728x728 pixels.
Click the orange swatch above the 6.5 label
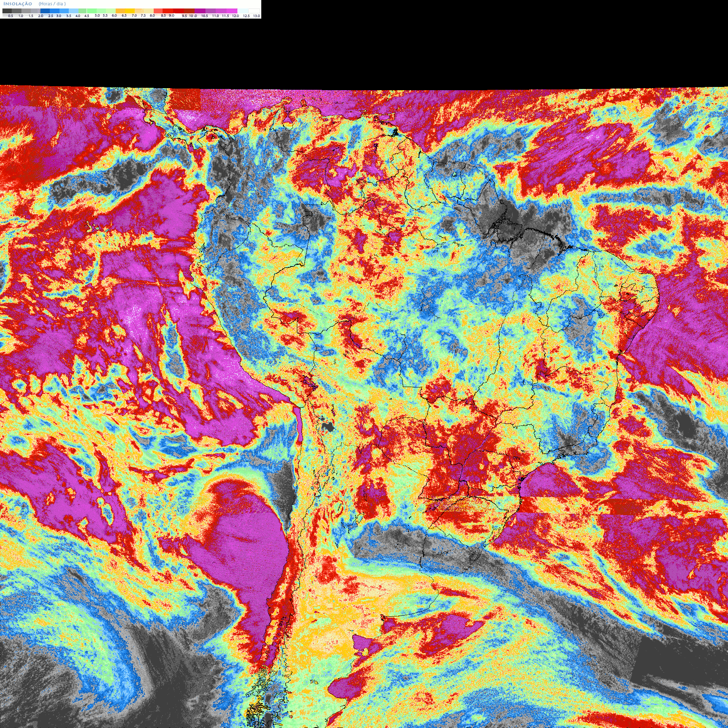[x=120, y=11]
